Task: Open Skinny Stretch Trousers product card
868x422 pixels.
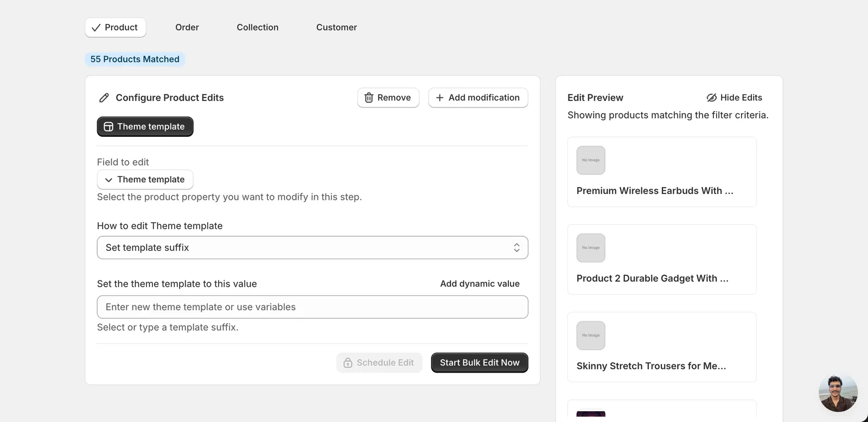Action: [662, 347]
